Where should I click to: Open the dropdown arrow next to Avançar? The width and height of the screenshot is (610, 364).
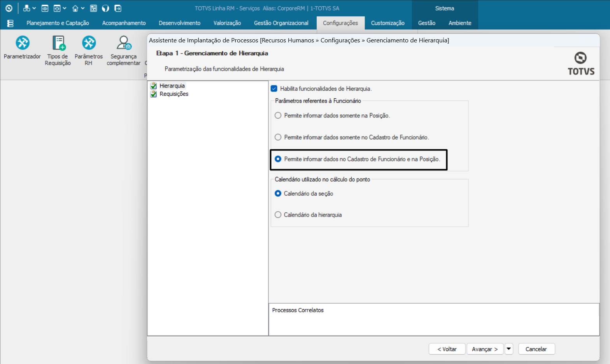tap(509, 349)
